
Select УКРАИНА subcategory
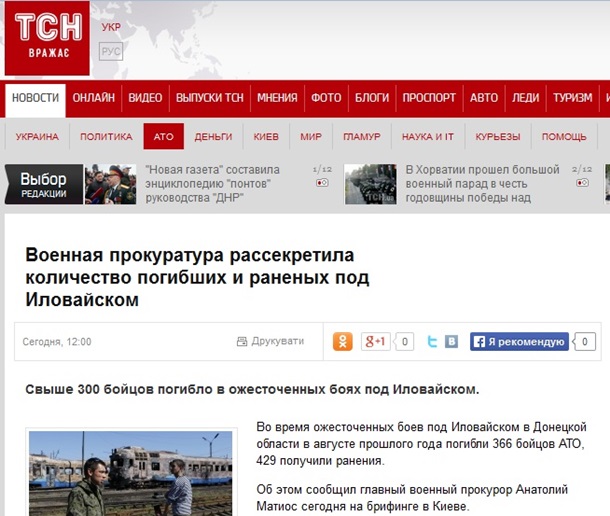pyautogui.click(x=37, y=137)
